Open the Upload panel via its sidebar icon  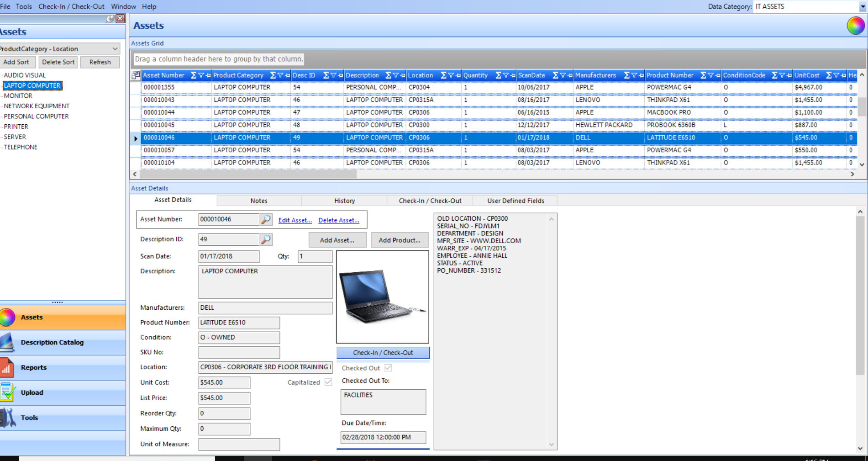tap(8, 392)
